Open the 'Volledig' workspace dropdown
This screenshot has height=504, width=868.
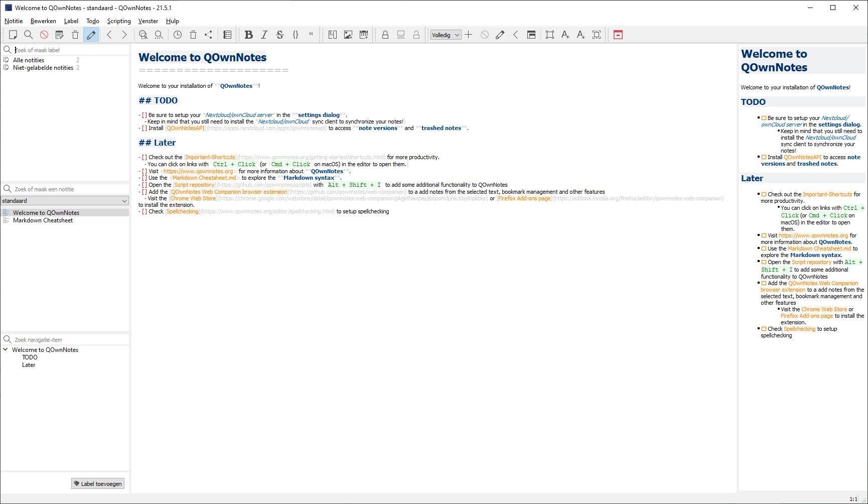pos(446,35)
